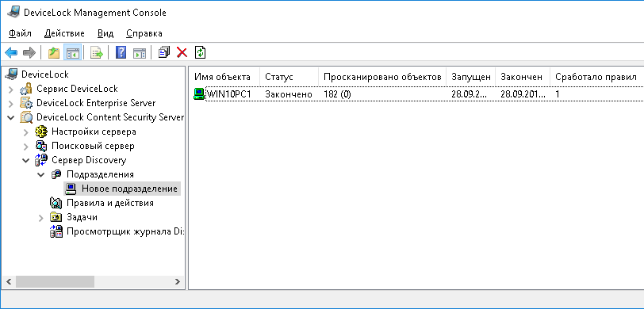Select the Сервер Discovery tree label
644x309 pixels.
click(89, 160)
